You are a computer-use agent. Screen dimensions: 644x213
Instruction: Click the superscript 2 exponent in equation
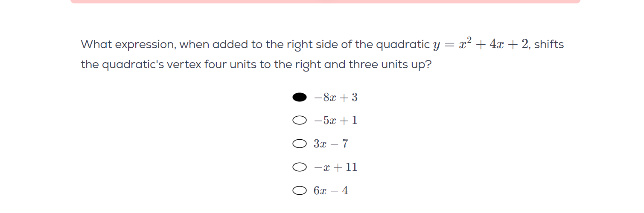469,40
